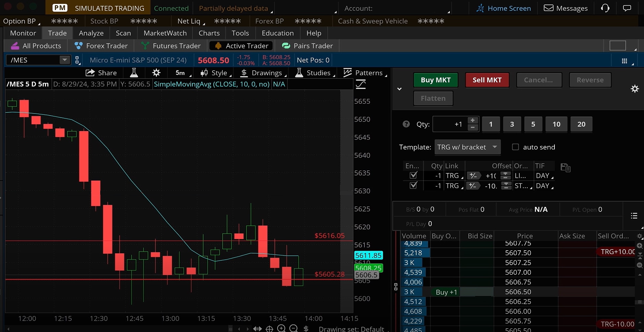Click the Flatten button
The height and width of the screenshot is (332, 644).
433,98
